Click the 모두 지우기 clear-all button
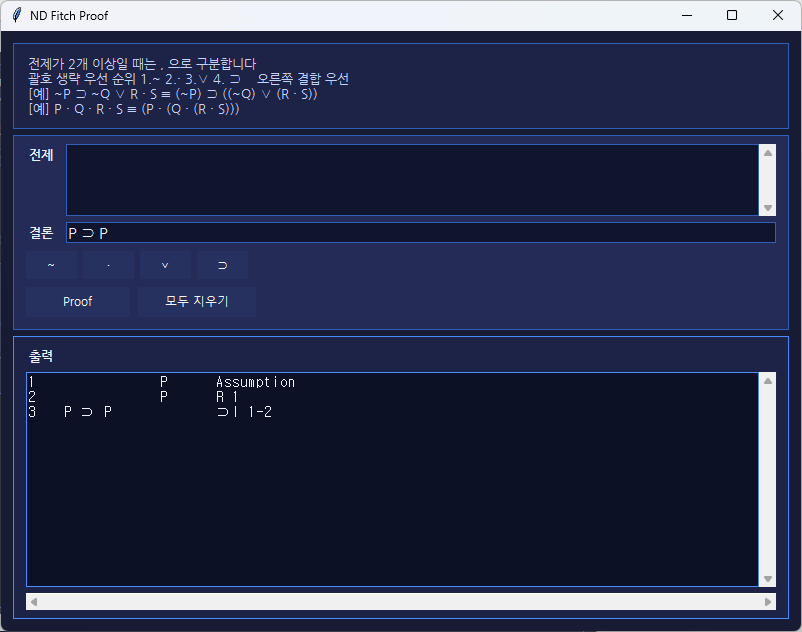 pos(196,301)
